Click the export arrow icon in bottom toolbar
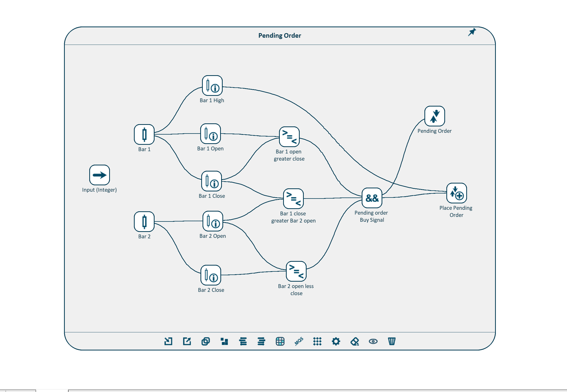The width and height of the screenshot is (567, 392). coord(187,341)
